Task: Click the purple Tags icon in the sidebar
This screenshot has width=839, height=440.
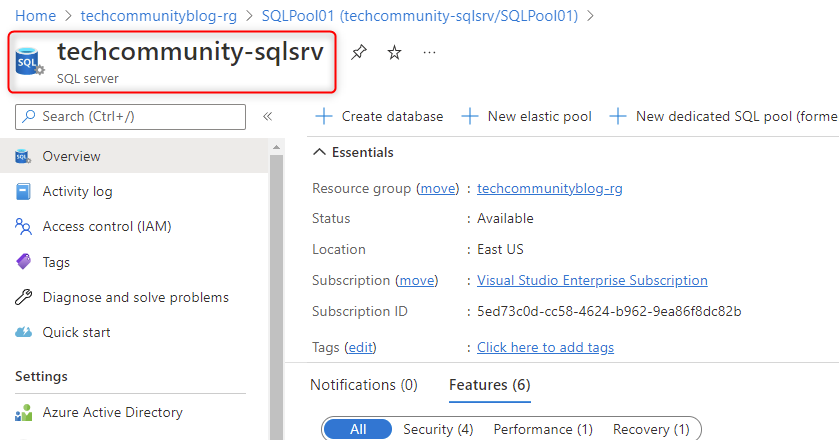Action: click(23, 262)
